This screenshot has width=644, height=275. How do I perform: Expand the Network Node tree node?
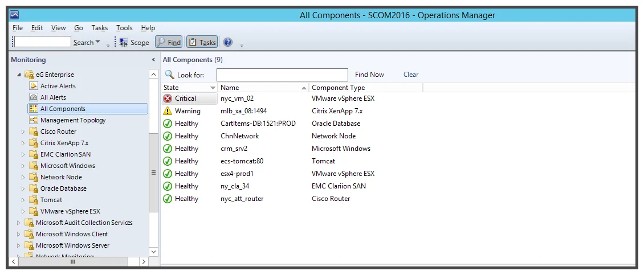[23, 177]
